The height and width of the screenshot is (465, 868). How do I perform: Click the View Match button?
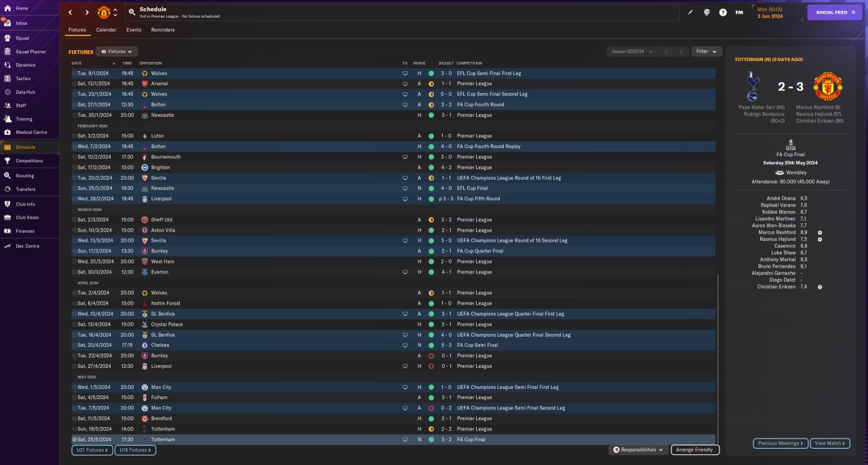(x=830, y=443)
